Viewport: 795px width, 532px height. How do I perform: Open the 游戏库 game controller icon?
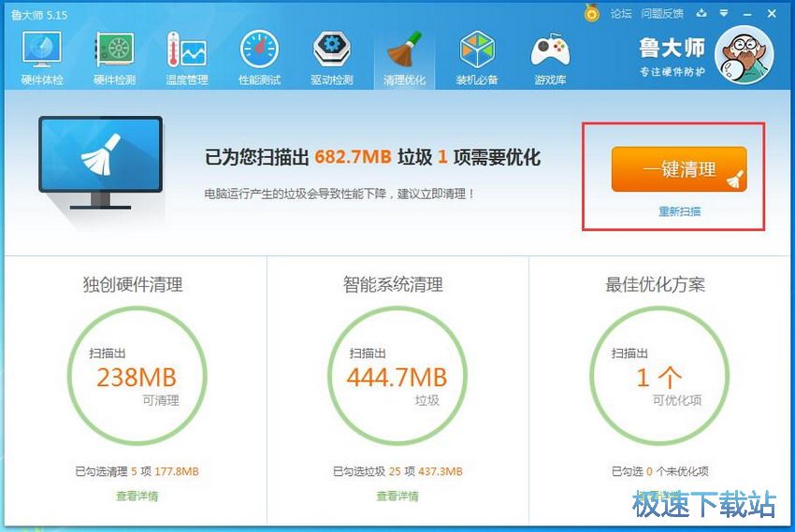click(550, 57)
